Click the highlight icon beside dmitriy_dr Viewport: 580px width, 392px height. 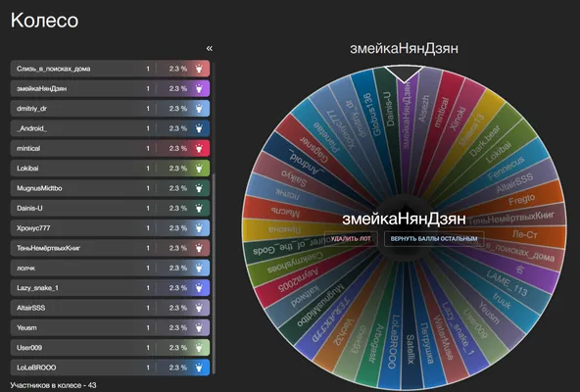[x=199, y=109]
